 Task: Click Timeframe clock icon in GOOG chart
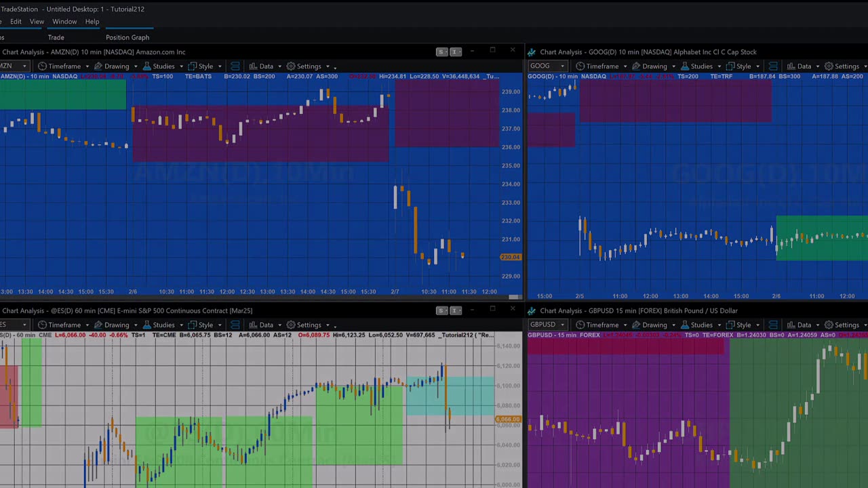coord(580,66)
